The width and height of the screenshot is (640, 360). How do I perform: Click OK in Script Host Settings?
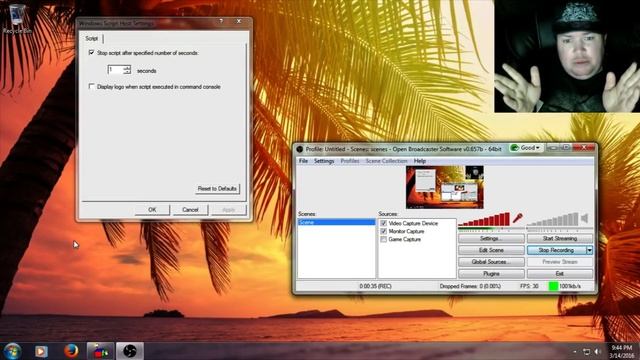pos(152,210)
